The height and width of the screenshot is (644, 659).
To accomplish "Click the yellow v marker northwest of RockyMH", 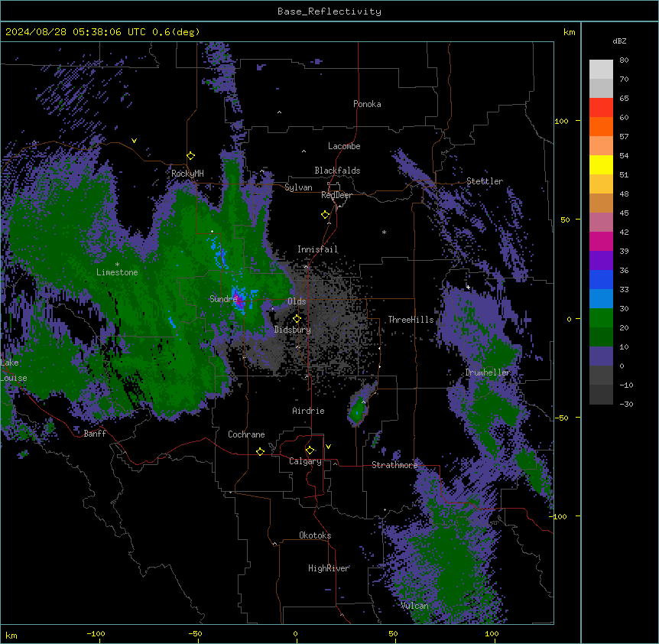I will click(134, 141).
